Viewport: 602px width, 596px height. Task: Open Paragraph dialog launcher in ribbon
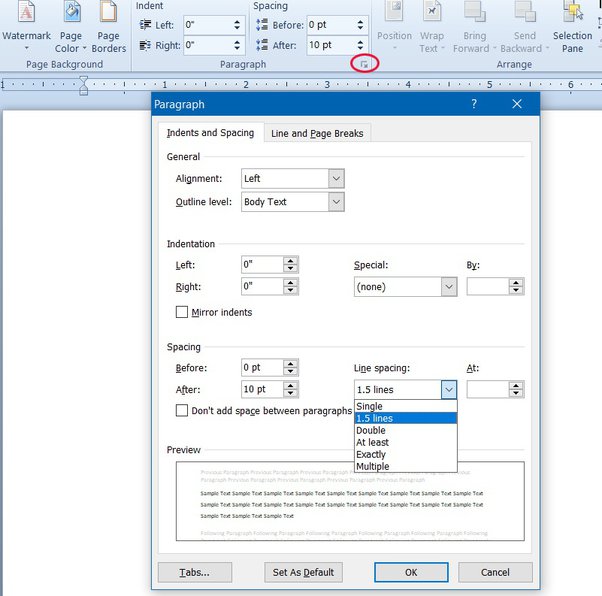coord(364,64)
